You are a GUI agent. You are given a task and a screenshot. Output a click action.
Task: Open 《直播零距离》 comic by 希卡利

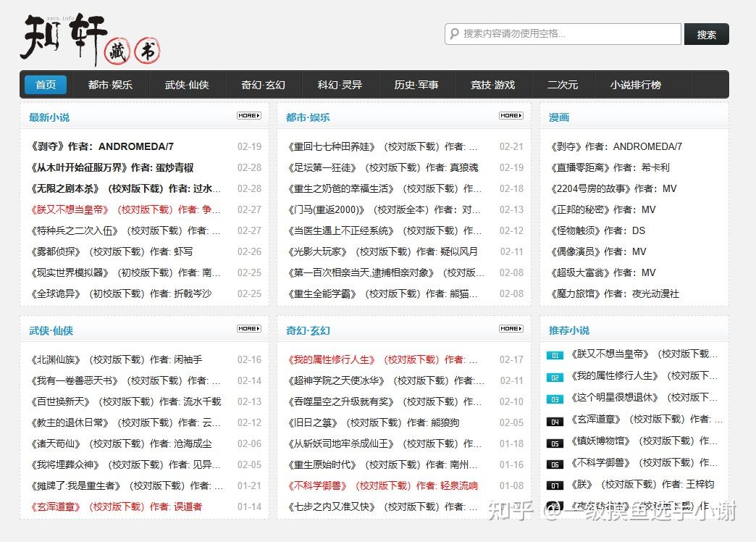tap(610, 168)
